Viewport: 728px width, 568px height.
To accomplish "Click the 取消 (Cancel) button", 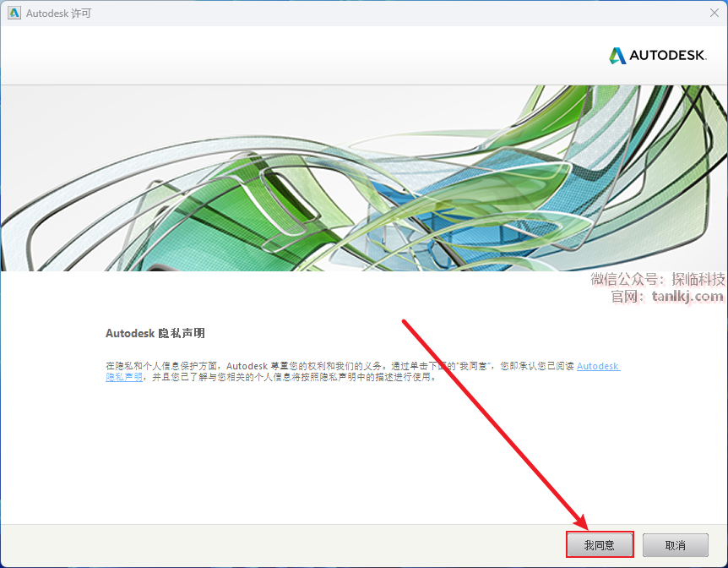I will point(675,545).
